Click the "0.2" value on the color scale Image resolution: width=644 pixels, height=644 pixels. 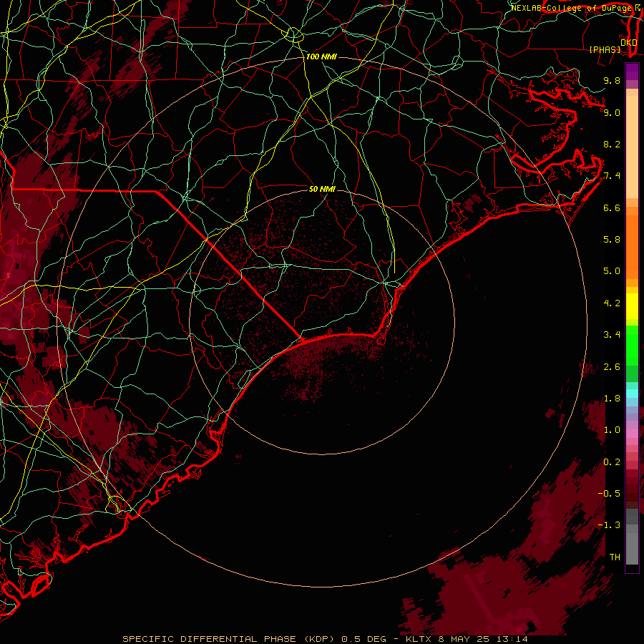pos(612,462)
